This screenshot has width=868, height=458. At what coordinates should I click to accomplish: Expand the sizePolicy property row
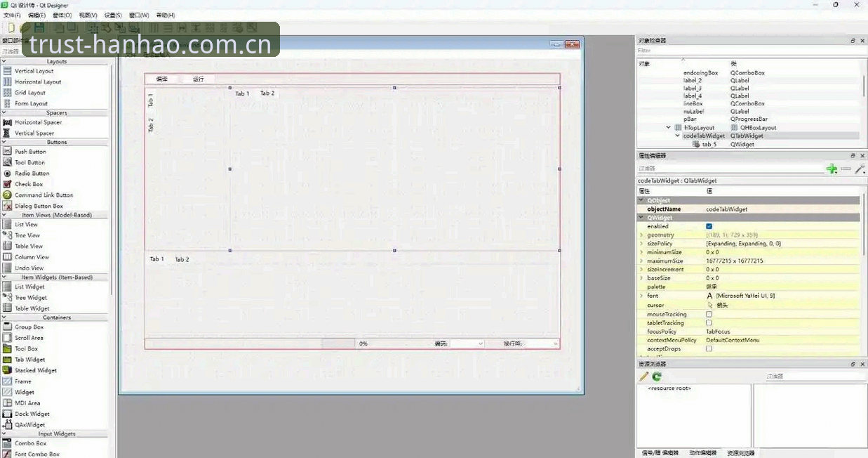(x=641, y=243)
